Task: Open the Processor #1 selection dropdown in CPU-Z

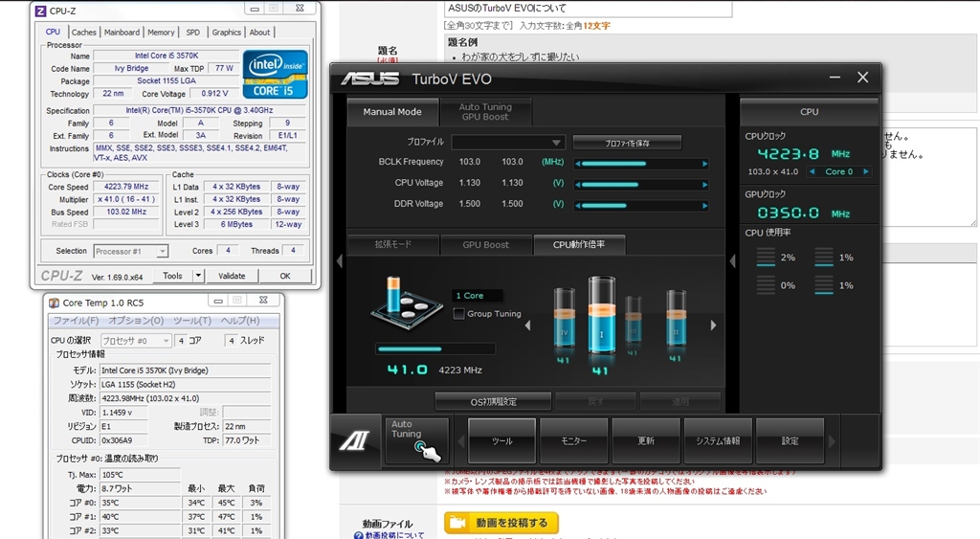Action: click(130, 252)
